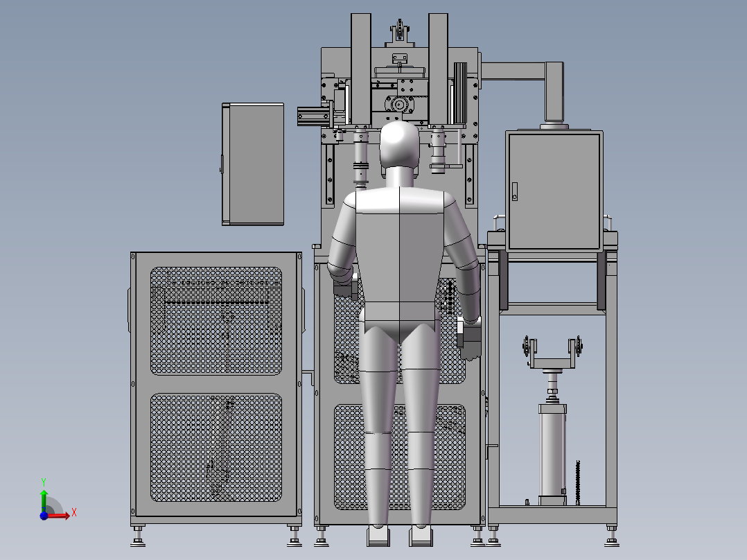Select the horizontal cylinder protruding left of press
Viewport: 747px width, 560px height.
click(314, 116)
